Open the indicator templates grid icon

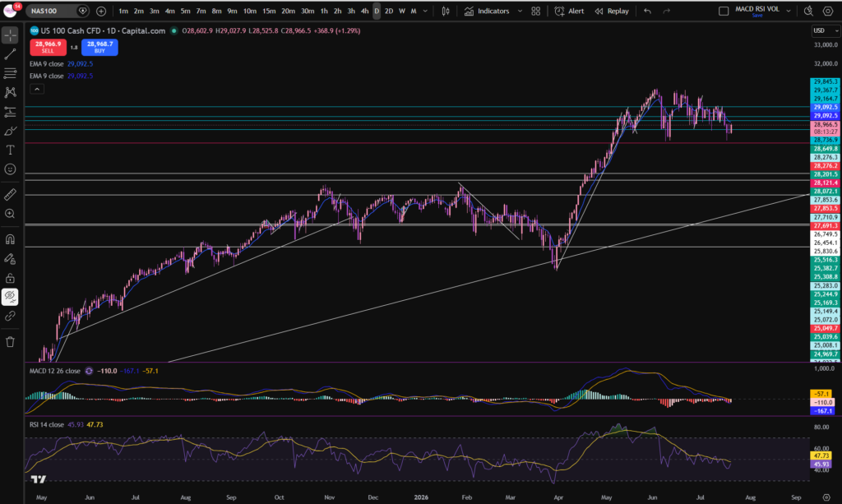pyautogui.click(x=536, y=11)
